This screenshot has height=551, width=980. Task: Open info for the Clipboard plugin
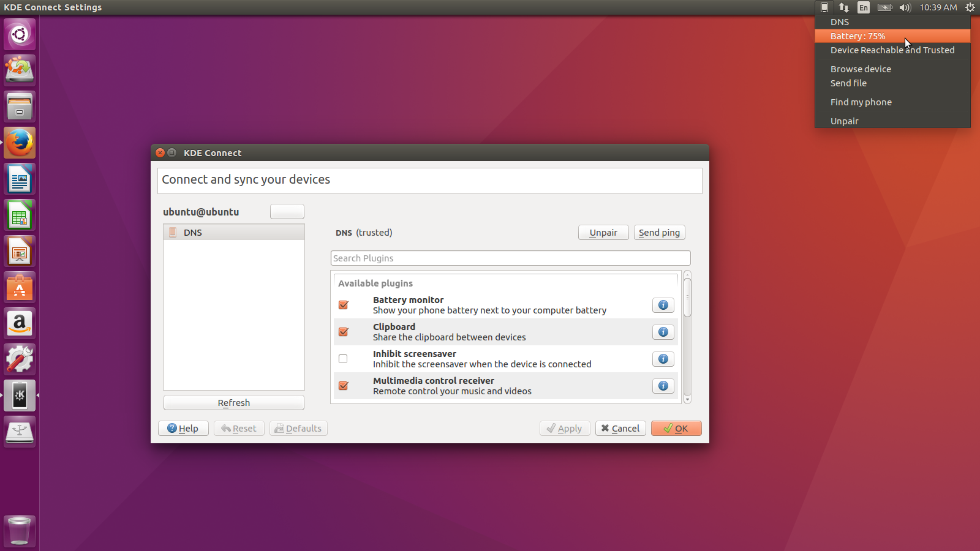click(663, 332)
